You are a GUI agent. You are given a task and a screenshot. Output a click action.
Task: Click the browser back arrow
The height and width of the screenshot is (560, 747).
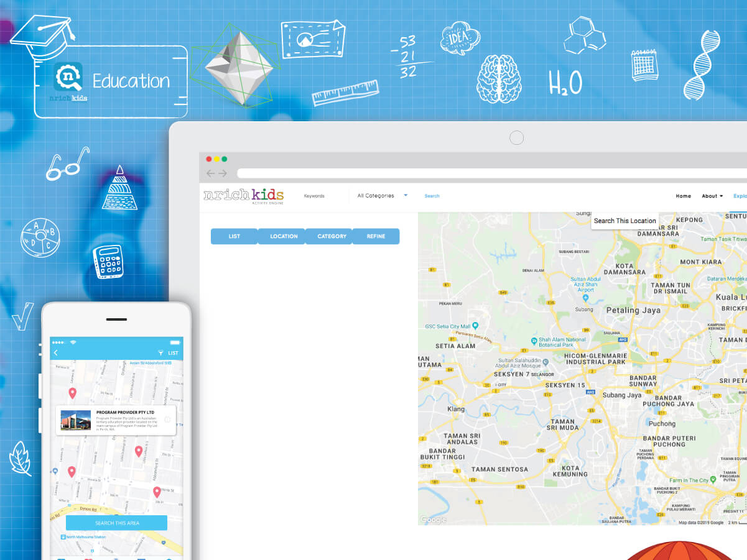(210, 173)
